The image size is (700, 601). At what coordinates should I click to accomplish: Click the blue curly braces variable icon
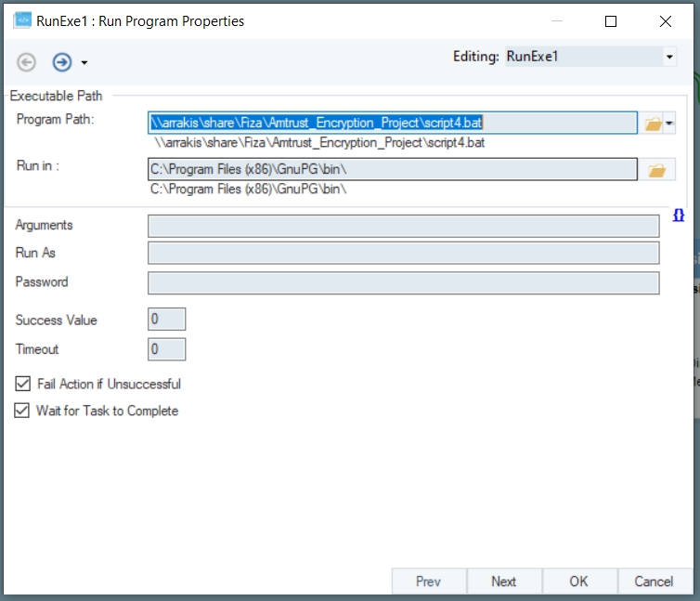coord(679,216)
